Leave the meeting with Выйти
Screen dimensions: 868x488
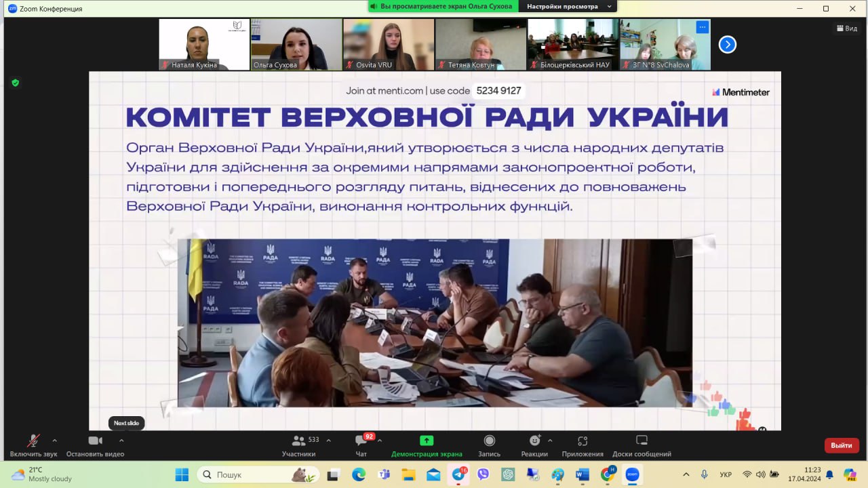click(x=842, y=445)
